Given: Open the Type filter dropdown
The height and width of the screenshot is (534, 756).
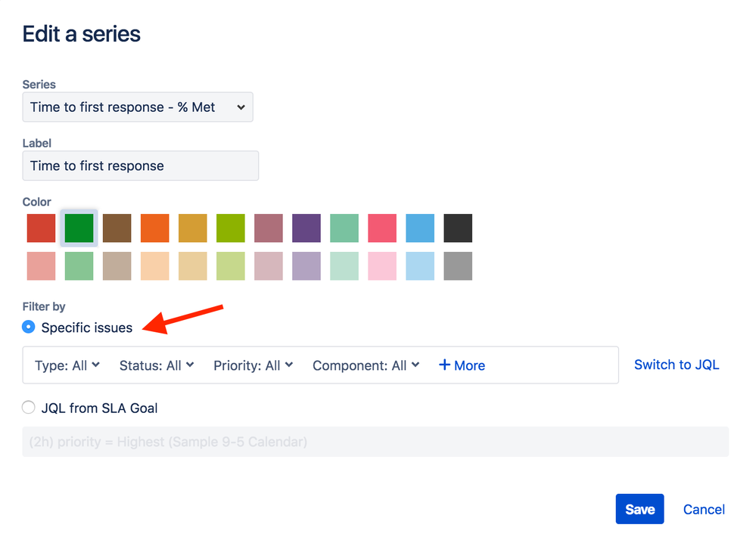Looking at the screenshot, I should click(x=67, y=365).
